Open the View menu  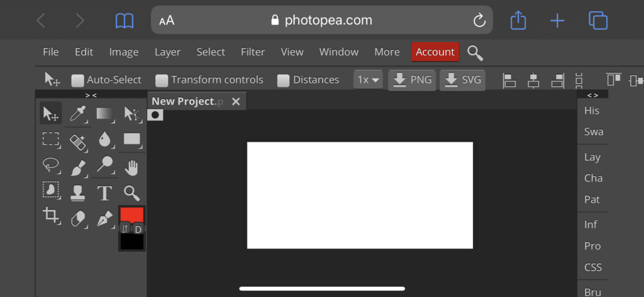pos(292,52)
